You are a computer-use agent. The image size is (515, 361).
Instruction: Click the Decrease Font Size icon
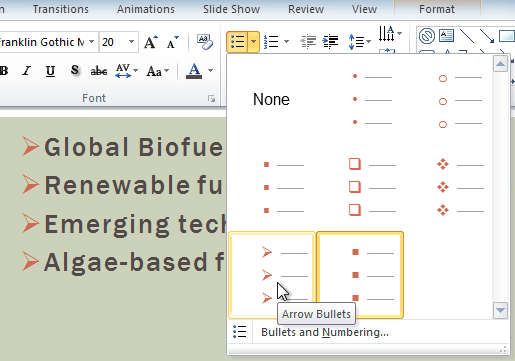pos(173,42)
